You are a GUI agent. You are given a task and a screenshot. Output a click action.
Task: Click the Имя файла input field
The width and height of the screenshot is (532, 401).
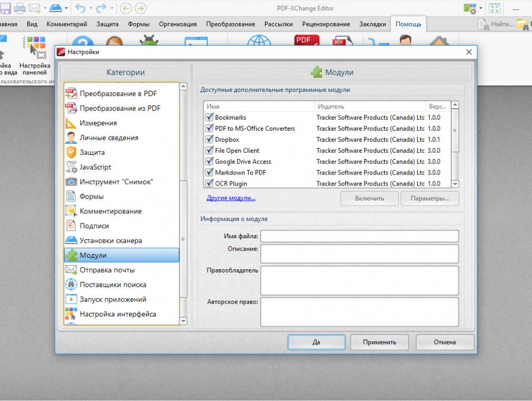(x=360, y=236)
